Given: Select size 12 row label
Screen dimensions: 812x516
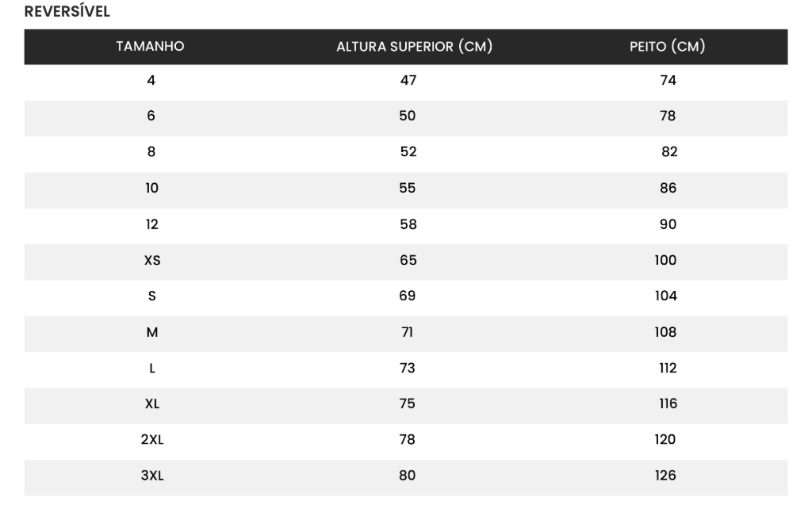Looking at the screenshot, I should pyautogui.click(x=151, y=224).
